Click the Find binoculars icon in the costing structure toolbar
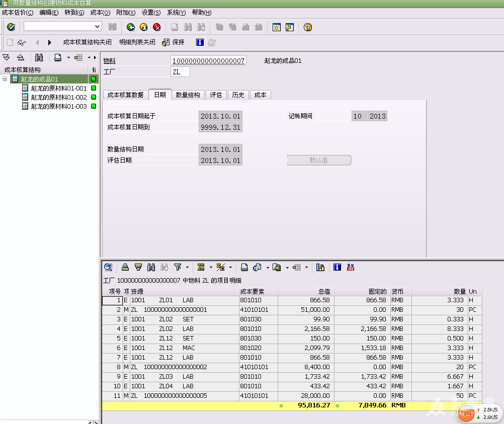 coord(39,57)
